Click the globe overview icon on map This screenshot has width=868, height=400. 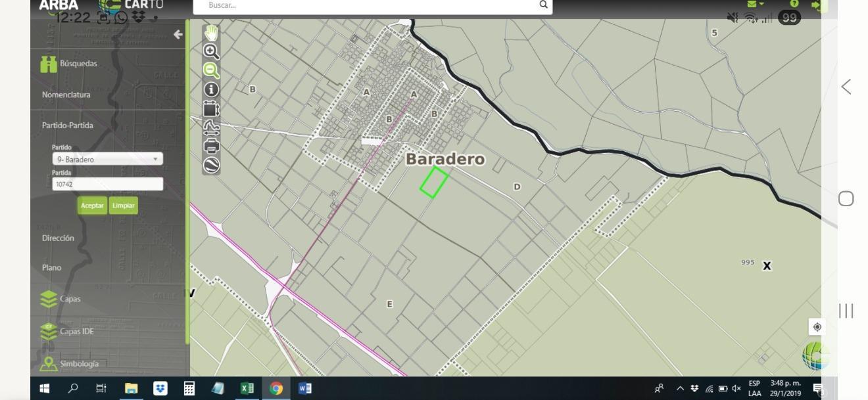[x=816, y=355]
